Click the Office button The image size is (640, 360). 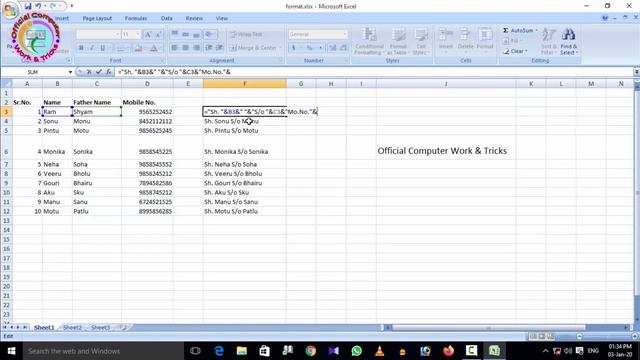[x=11, y=10]
